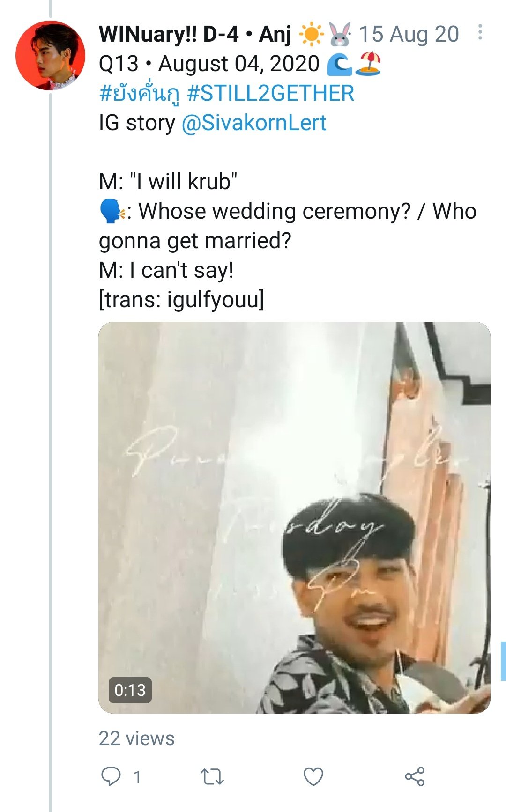506x812 pixels.
Task: Open the reply comment icon
Action: 111,776
